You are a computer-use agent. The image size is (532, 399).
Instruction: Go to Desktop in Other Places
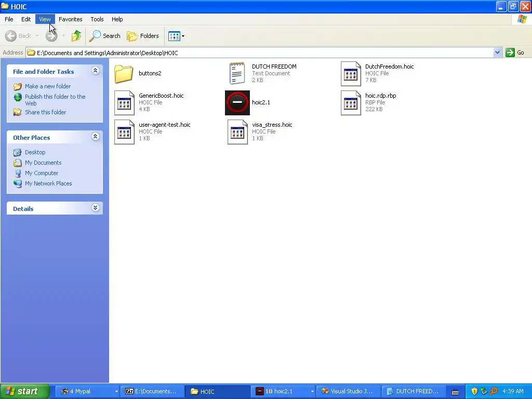(x=35, y=152)
